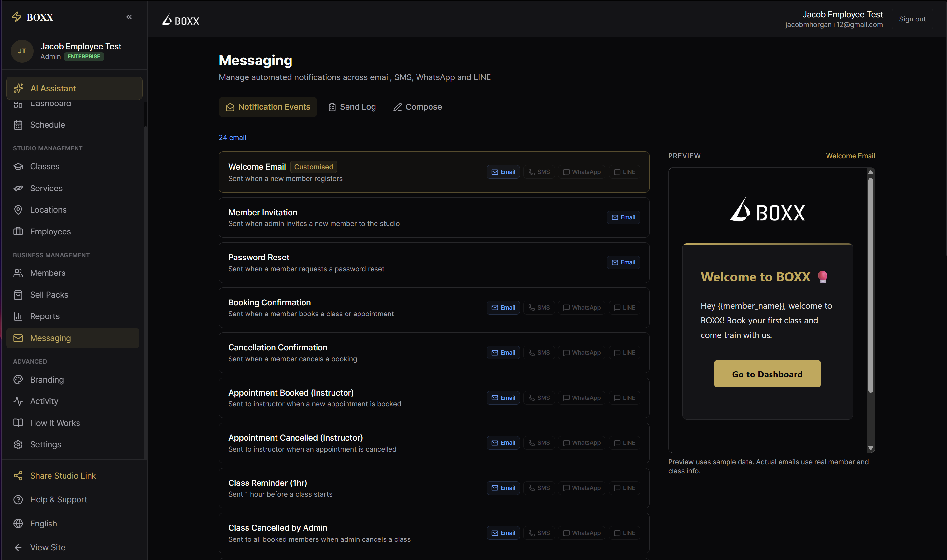947x560 pixels.
Task: Click the jacobmhorgan+12@gmail.com address
Action: coord(834,24)
